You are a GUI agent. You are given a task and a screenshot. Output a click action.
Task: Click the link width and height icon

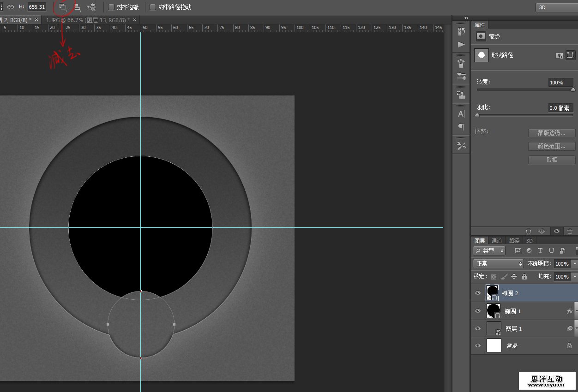coord(11,7)
